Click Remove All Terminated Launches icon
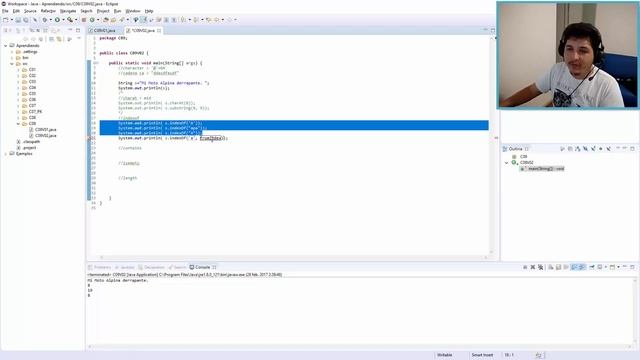 (540, 267)
